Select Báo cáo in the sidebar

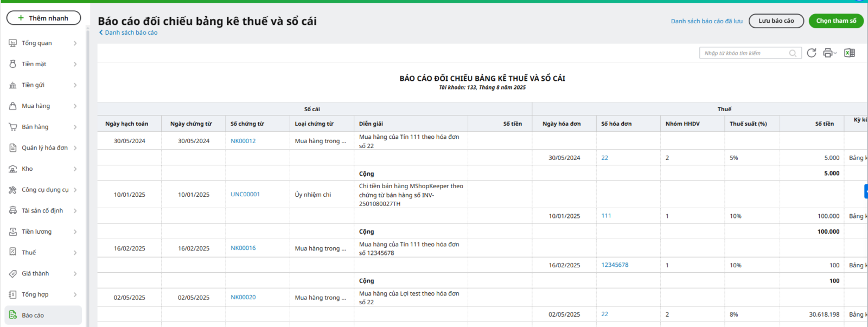click(x=33, y=315)
